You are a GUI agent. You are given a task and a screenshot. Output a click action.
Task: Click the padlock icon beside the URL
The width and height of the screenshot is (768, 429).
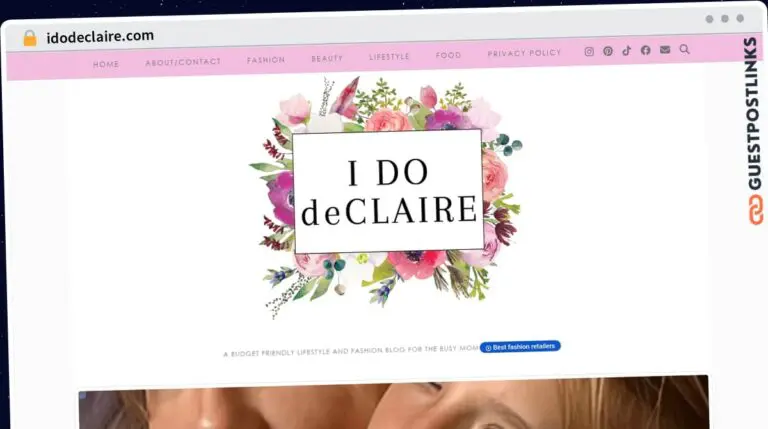tap(30, 38)
